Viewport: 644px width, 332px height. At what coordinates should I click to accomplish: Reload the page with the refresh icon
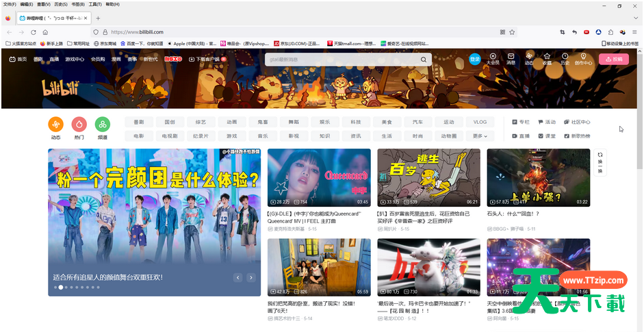[34, 32]
